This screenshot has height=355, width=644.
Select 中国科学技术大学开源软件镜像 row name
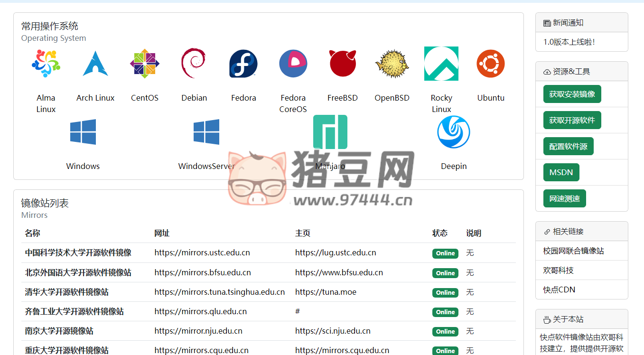pos(78,252)
